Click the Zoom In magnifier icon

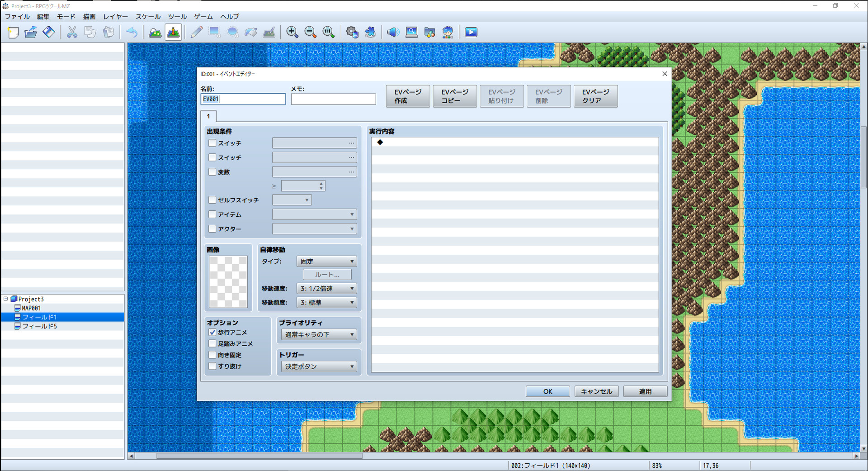(x=292, y=32)
